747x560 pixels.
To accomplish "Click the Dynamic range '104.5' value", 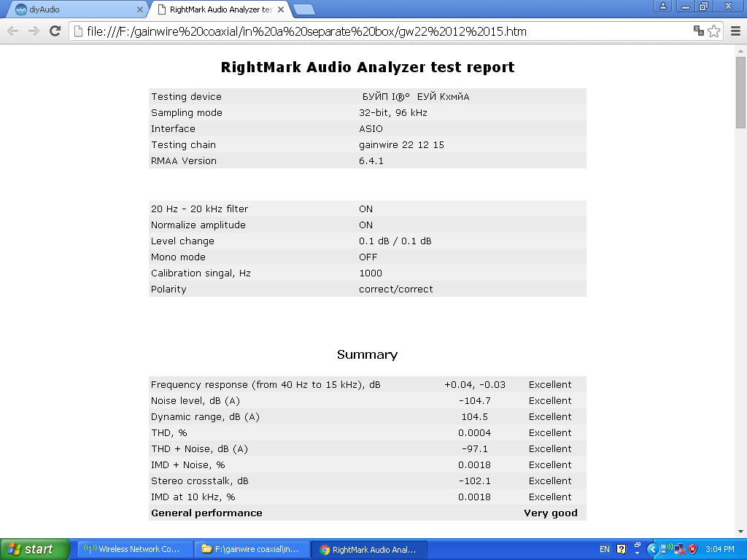I will pos(474,416).
